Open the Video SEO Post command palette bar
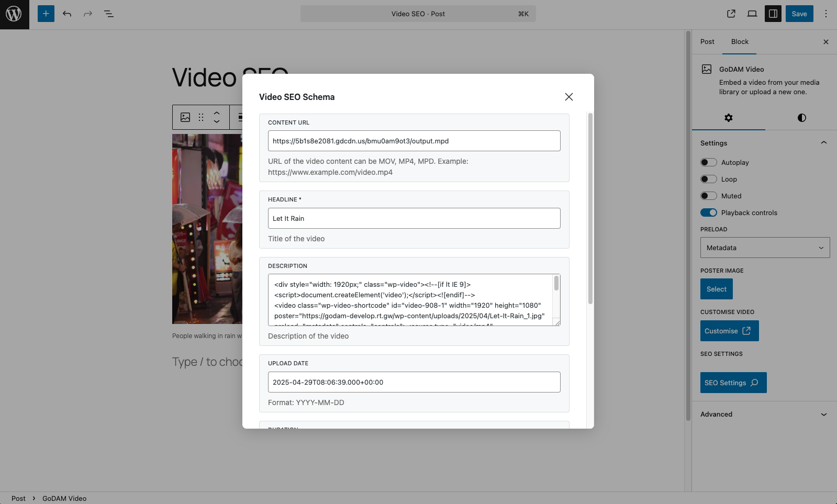Image resolution: width=837 pixels, height=504 pixels. pyautogui.click(x=418, y=14)
